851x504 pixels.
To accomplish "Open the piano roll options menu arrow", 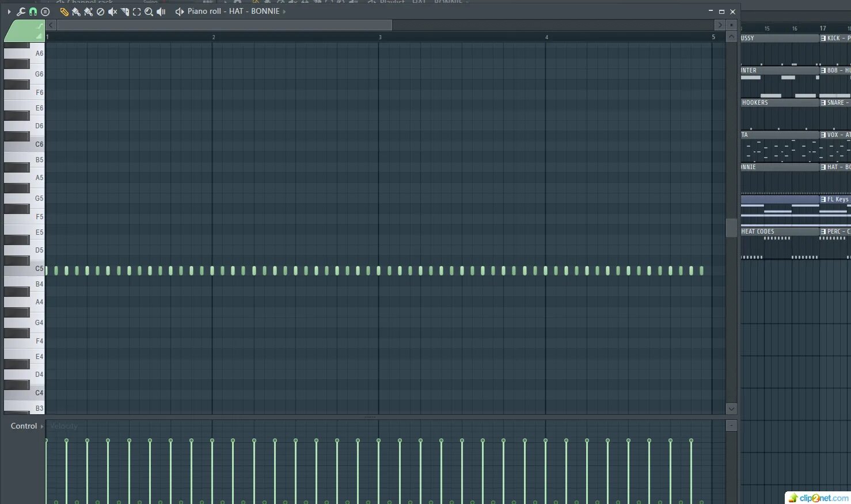I will coord(9,12).
